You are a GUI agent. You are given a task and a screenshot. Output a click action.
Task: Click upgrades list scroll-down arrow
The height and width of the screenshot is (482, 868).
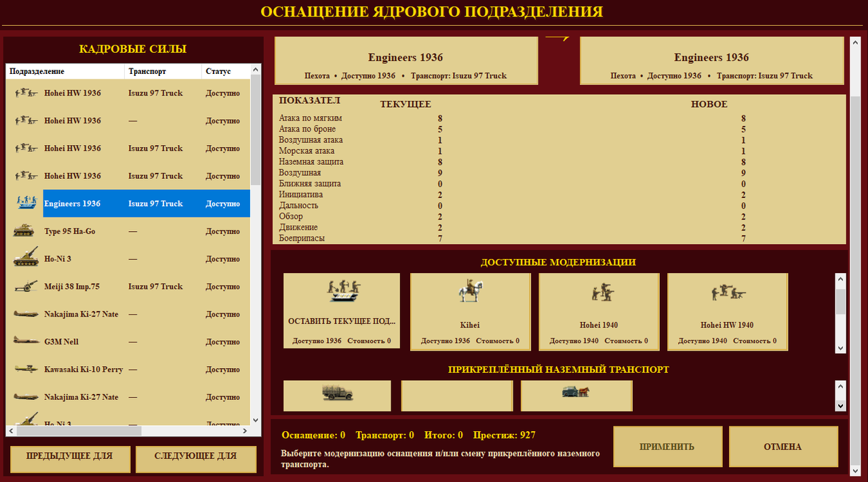841,348
